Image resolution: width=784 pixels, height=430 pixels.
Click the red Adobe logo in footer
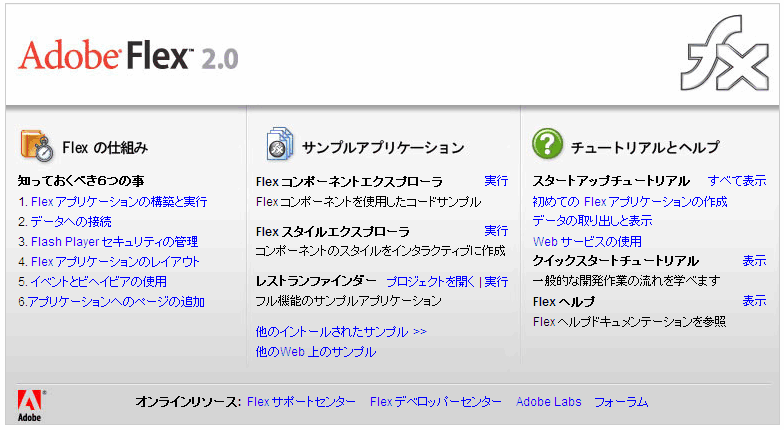click(x=30, y=406)
